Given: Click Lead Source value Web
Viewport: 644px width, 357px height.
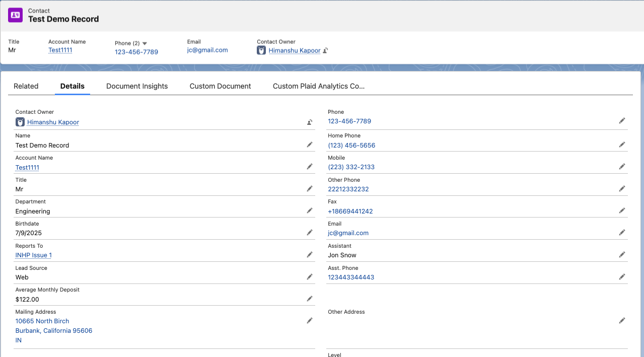Looking at the screenshot, I should coord(22,277).
